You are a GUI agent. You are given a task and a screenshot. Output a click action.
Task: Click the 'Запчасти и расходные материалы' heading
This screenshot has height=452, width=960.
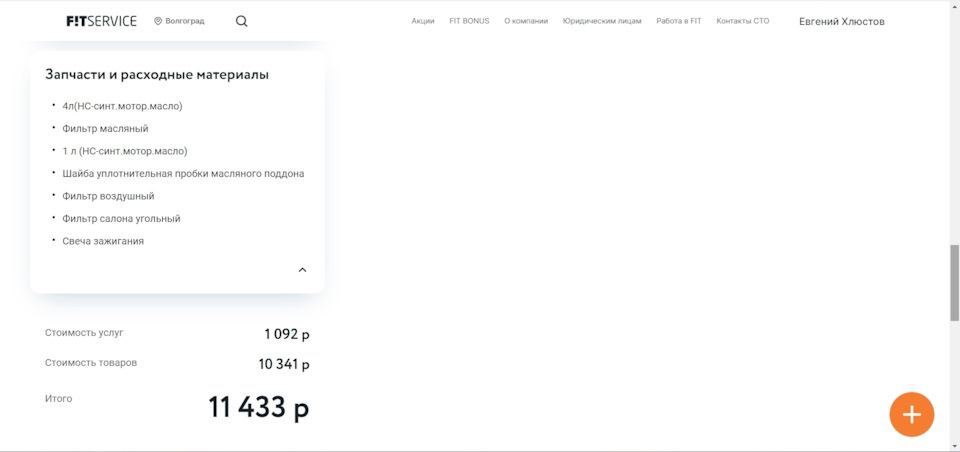click(x=157, y=75)
